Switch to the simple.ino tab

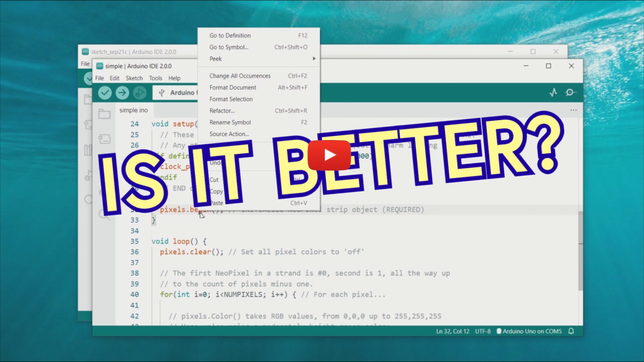pos(133,110)
